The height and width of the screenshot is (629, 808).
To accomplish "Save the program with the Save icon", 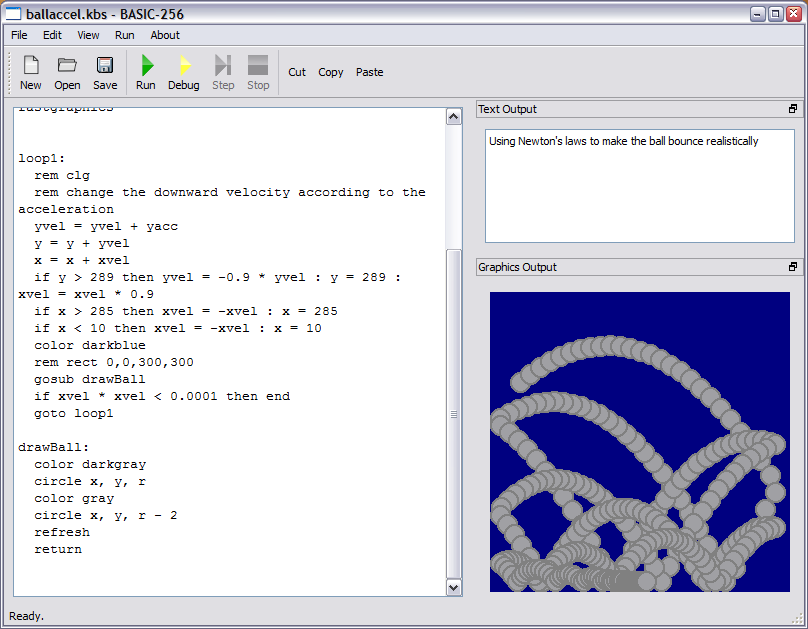I will tap(105, 72).
